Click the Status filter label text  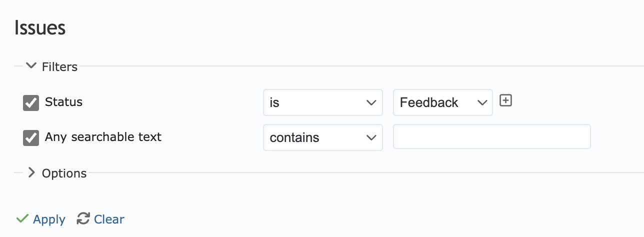pos(63,102)
